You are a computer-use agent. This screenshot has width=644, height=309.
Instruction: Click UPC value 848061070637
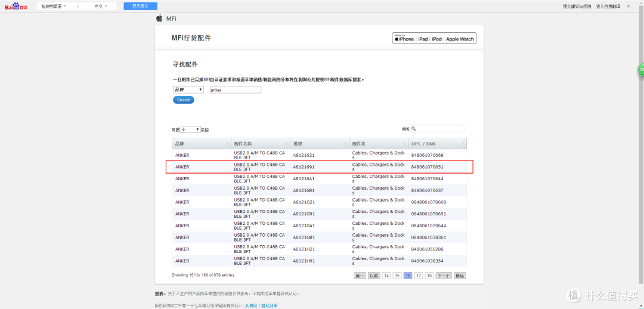[427, 190]
